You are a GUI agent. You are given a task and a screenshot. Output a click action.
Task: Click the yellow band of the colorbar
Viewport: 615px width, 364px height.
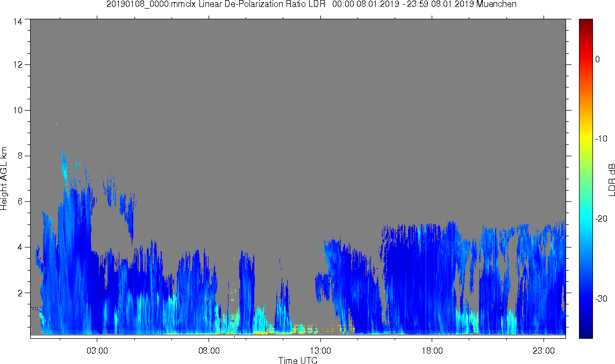coord(586,137)
